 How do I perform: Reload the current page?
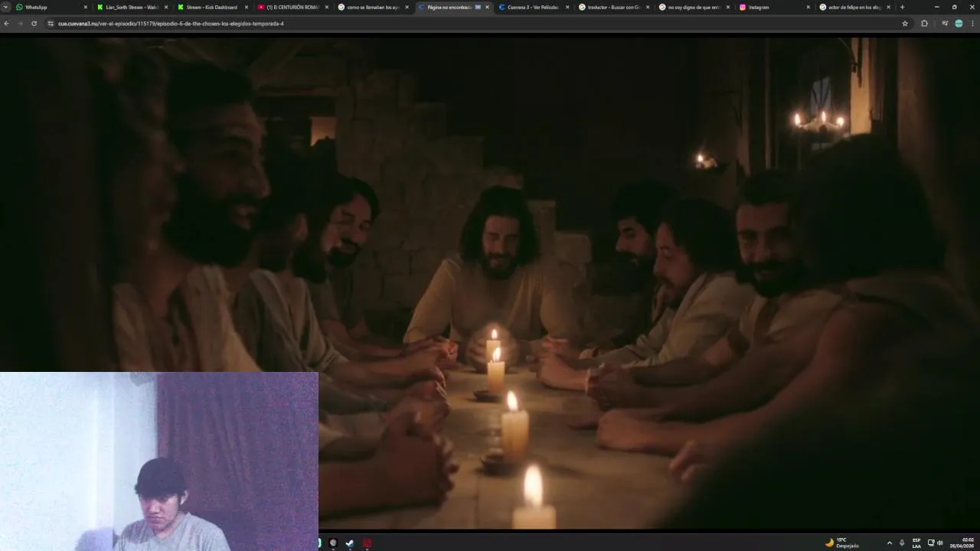click(x=34, y=24)
